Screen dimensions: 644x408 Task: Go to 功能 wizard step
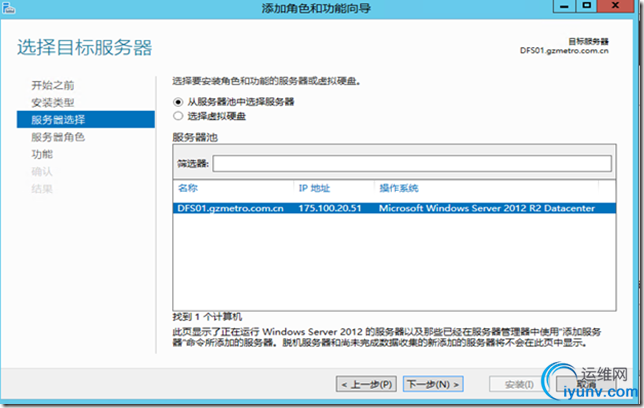(x=42, y=154)
